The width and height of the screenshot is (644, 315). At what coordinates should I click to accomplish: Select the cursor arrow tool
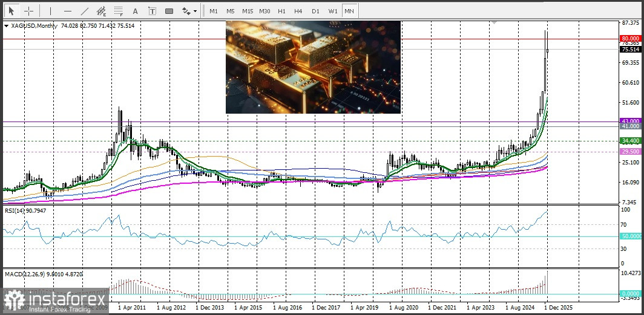pyautogui.click(x=11, y=11)
